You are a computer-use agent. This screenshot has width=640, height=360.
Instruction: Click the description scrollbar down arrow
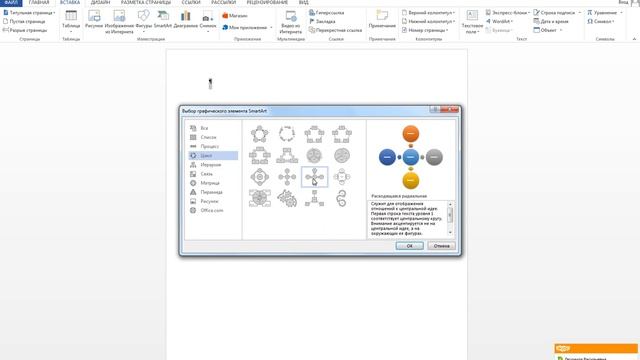[x=450, y=232]
